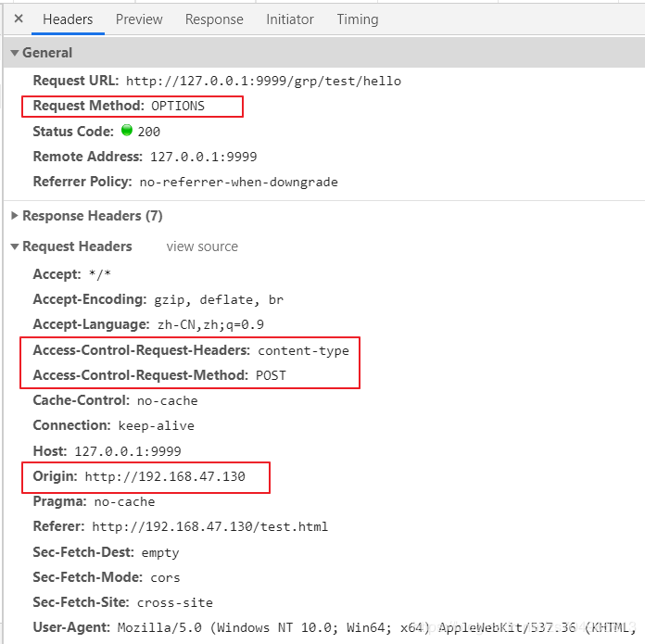Close the request details panel

tap(19, 19)
